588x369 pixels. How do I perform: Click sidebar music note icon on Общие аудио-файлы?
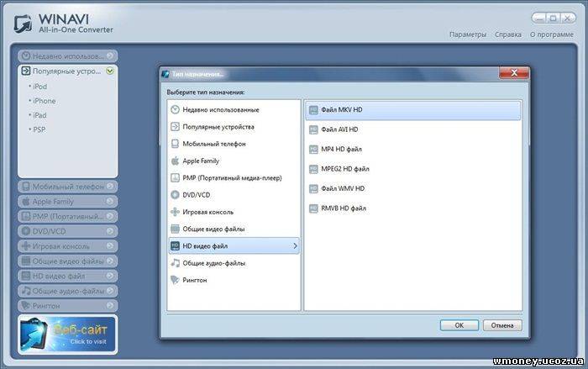(x=25, y=291)
